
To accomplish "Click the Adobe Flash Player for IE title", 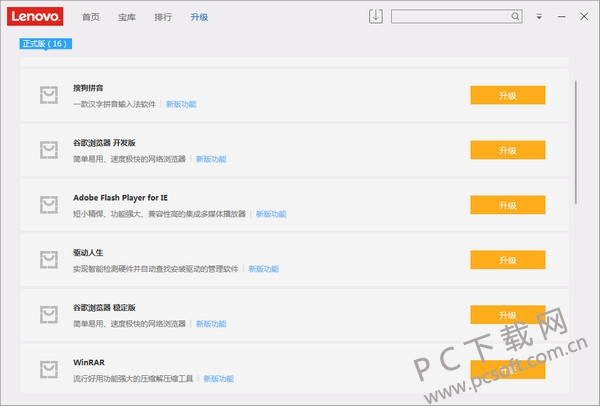I will click(120, 197).
